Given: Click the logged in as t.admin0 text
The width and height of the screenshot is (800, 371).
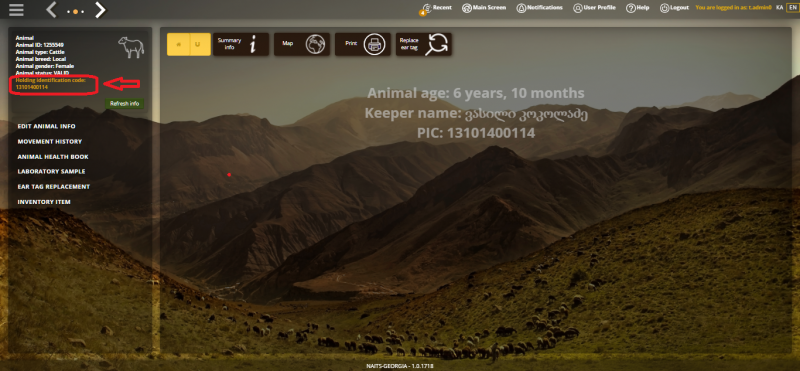Looking at the screenshot, I should pyautogui.click(x=733, y=8).
